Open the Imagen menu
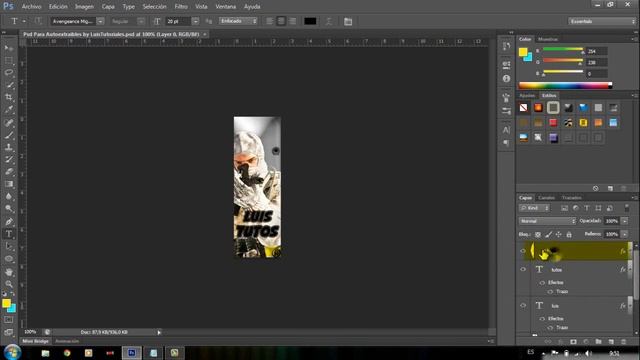640x360 pixels. point(84,7)
